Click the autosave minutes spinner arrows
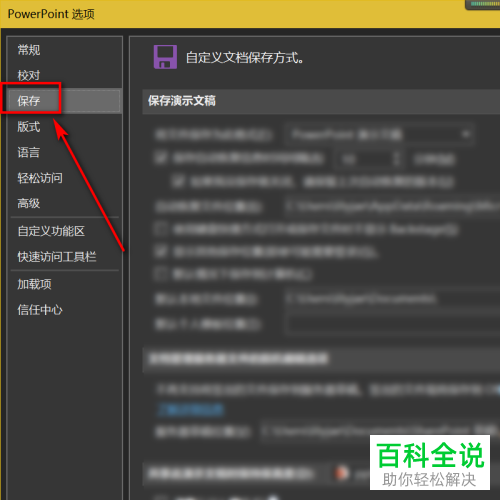This screenshot has width=500, height=500. pyautogui.click(x=396, y=159)
